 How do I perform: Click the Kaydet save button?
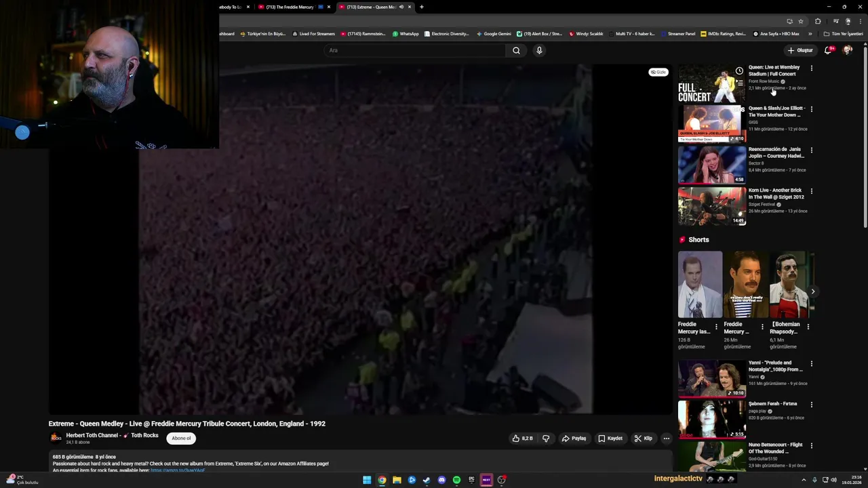coord(610,439)
